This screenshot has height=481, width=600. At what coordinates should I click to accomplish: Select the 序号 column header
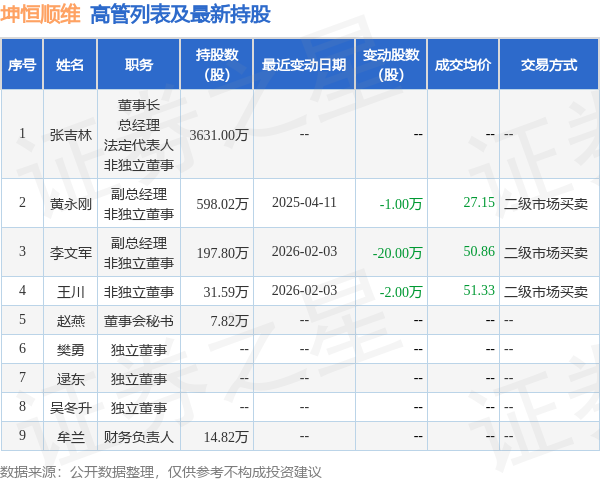click(22, 64)
